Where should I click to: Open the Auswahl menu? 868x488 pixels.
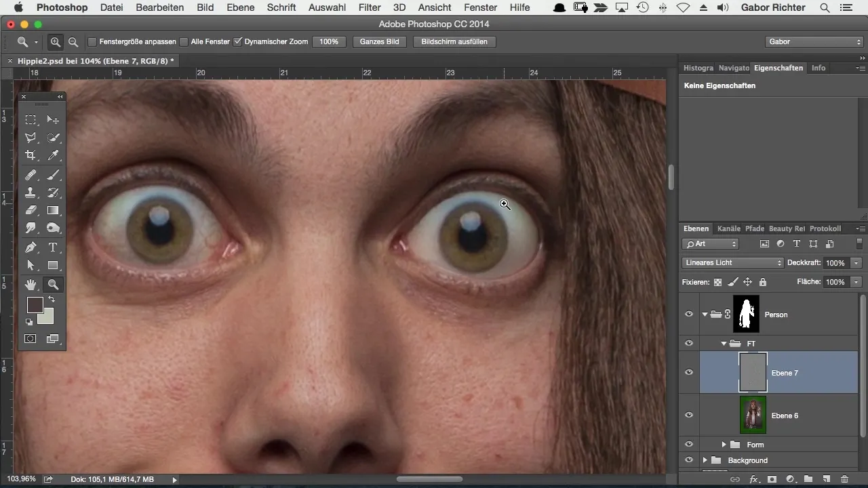(x=327, y=7)
